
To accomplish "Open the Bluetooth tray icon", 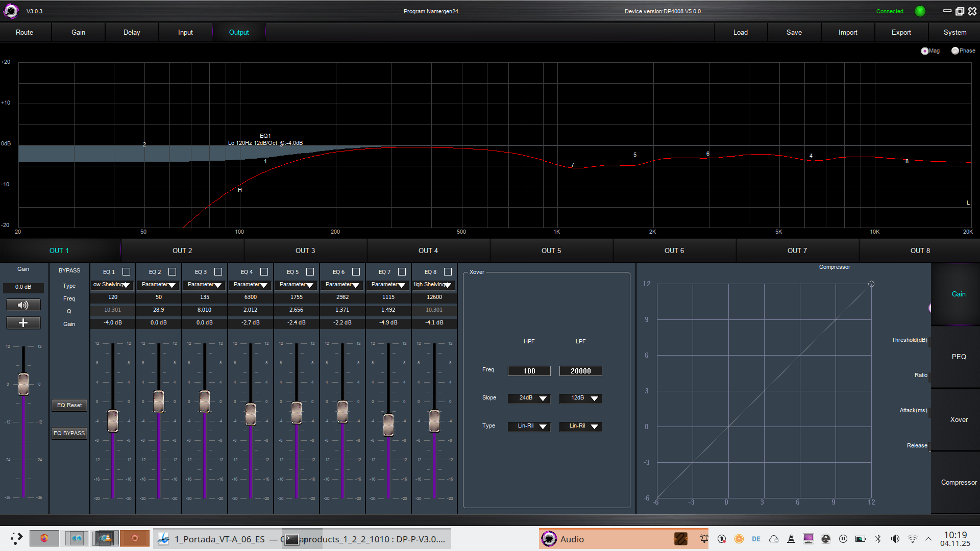I will tap(878, 539).
